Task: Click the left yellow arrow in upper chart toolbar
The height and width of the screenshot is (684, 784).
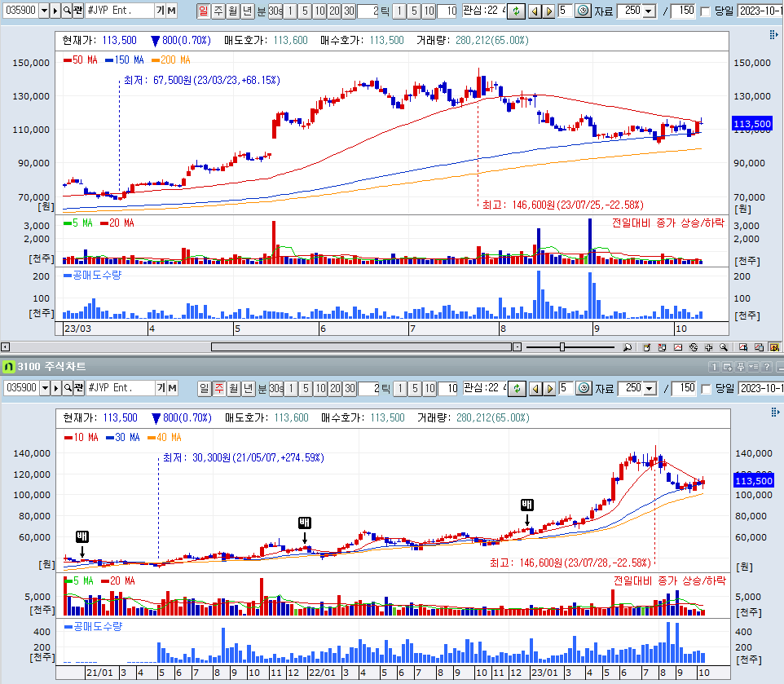Action: [535, 11]
